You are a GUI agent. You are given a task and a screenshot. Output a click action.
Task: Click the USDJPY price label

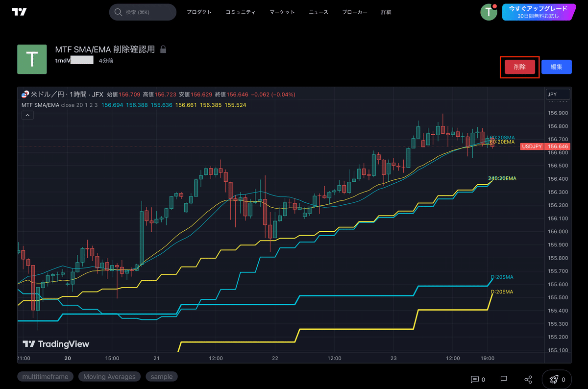click(x=532, y=146)
